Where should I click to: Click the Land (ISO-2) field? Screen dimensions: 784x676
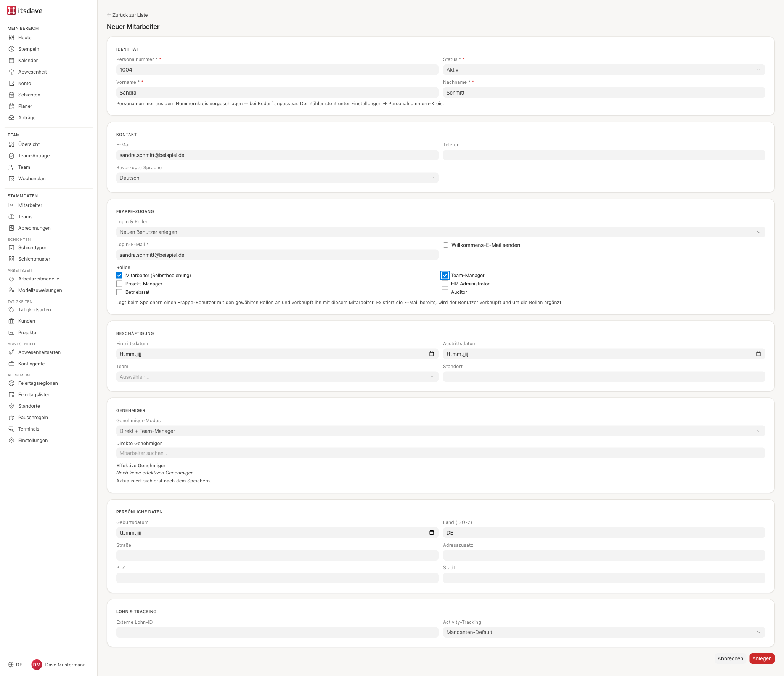coord(604,533)
